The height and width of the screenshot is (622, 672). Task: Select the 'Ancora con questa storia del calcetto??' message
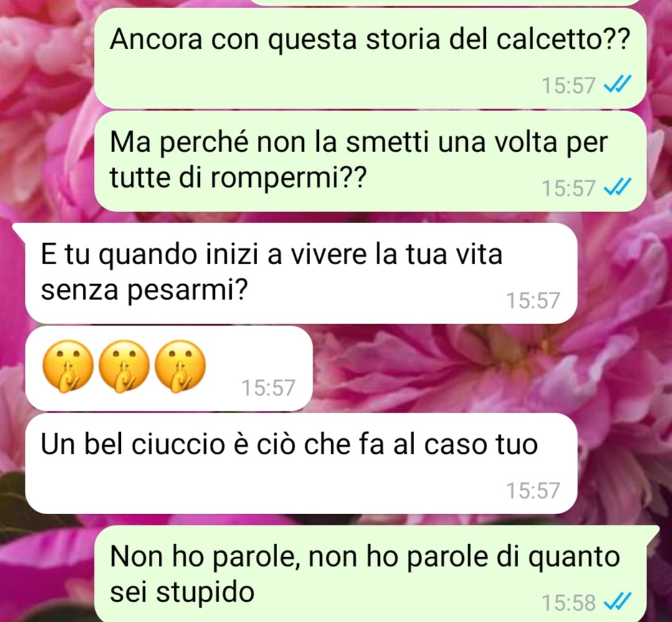coord(370,58)
